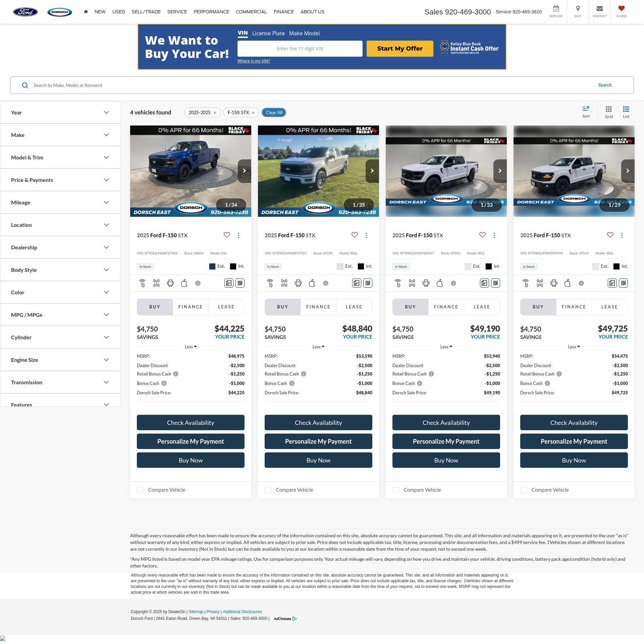Open three-dot menu for stock S9524 truck

(x=622, y=235)
